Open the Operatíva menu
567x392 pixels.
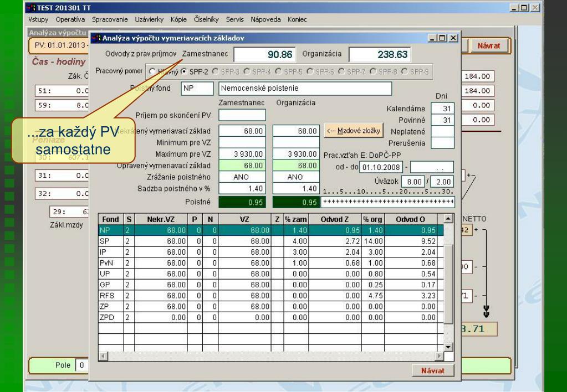(70, 19)
